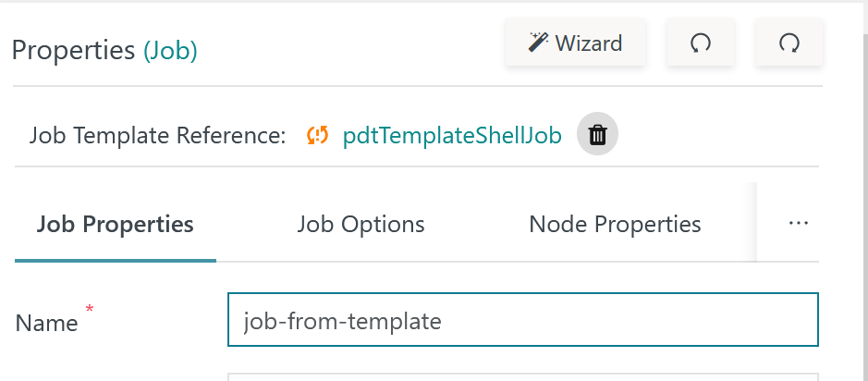Click the Name field label

pyautogui.click(x=46, y=323)
